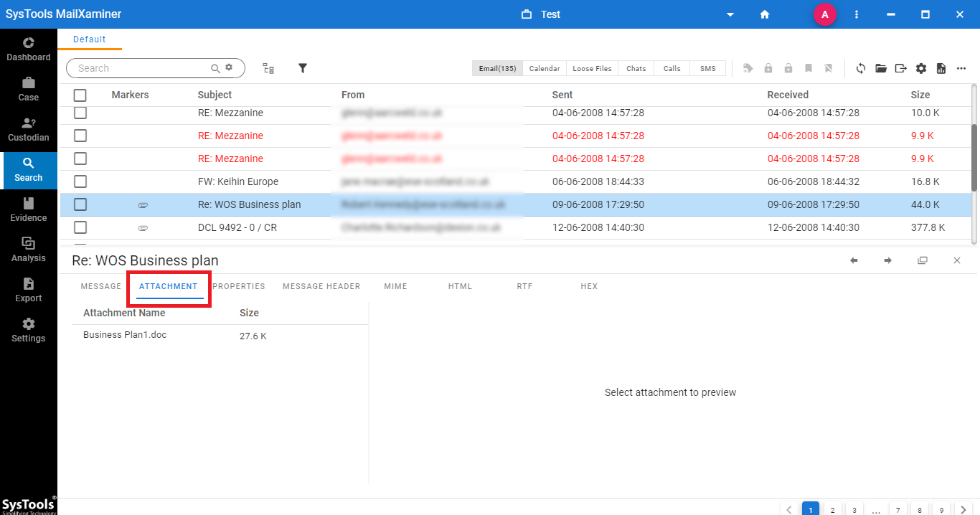Click the Home icon in the title bar
Viewport: 980px width, 515px height.
765,14
